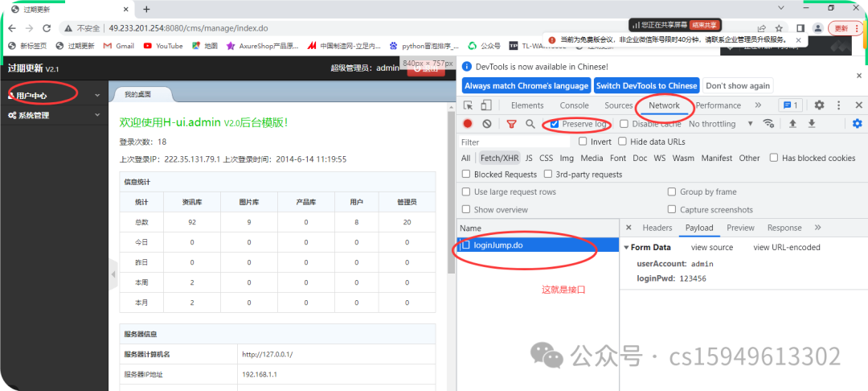Open the Chrome profile avatar

tap(817, 28)
